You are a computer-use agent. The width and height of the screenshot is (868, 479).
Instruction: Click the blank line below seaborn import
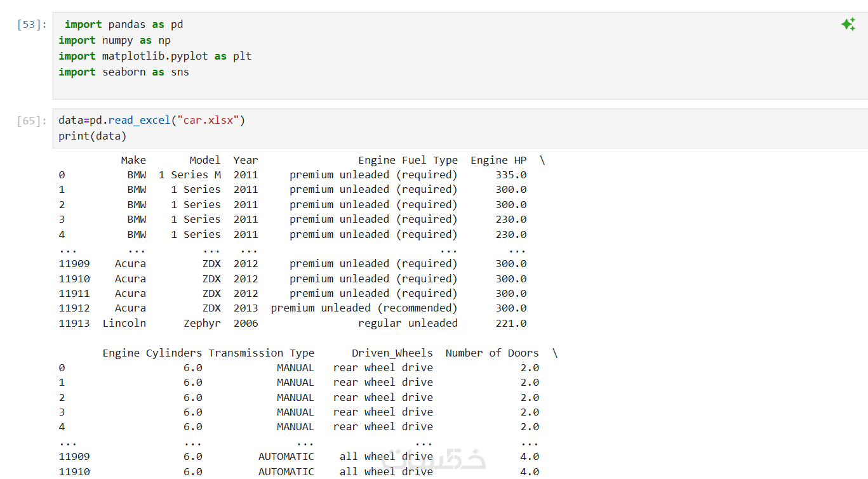460,88
